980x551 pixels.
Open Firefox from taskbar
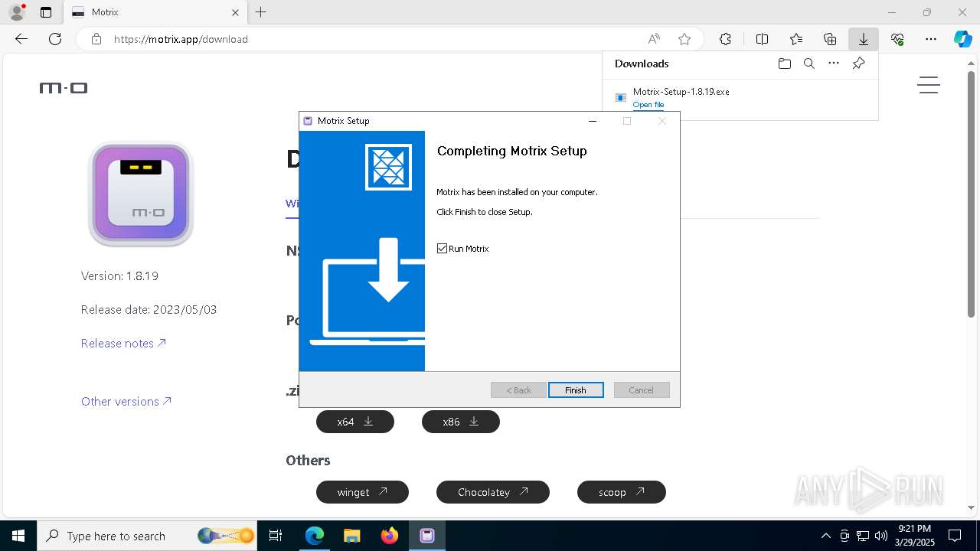pos(390,536)
